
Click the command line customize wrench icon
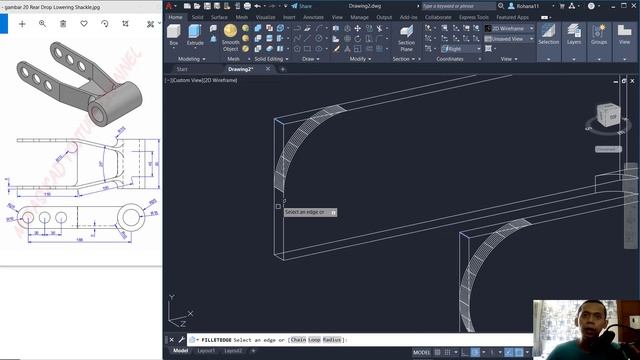181,340
